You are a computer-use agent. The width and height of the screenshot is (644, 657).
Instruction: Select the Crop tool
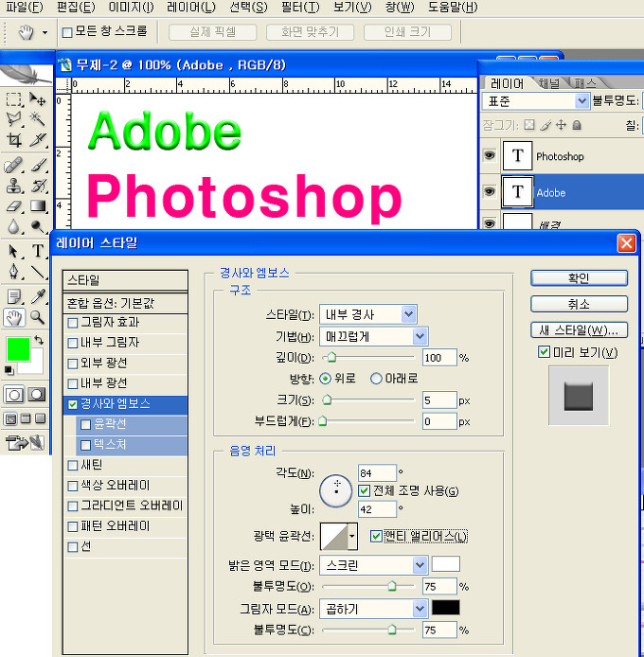(x=14, y=139)
